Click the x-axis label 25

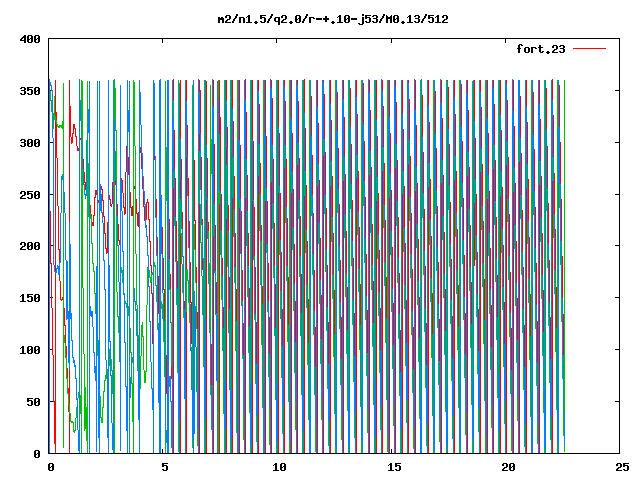(622, 467)
